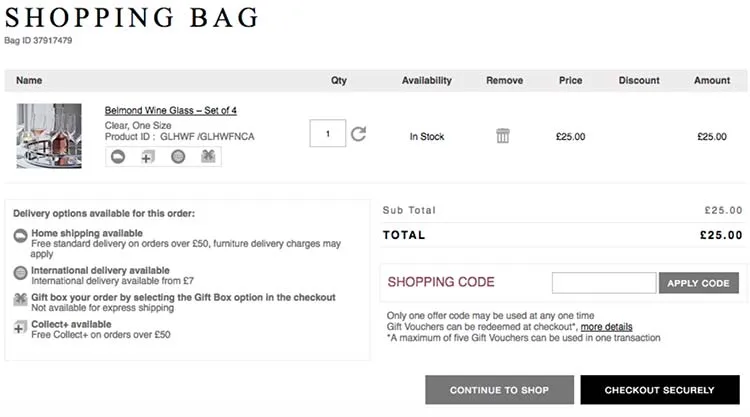Screen dimensions: 750x417
Task: Click the quantity input box
Action: pos(327,133)
